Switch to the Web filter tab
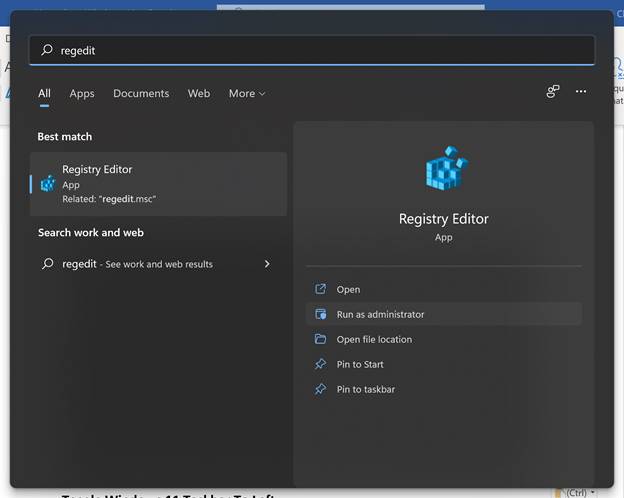Viewport: 624px width, 498px height. coord(199,94)
